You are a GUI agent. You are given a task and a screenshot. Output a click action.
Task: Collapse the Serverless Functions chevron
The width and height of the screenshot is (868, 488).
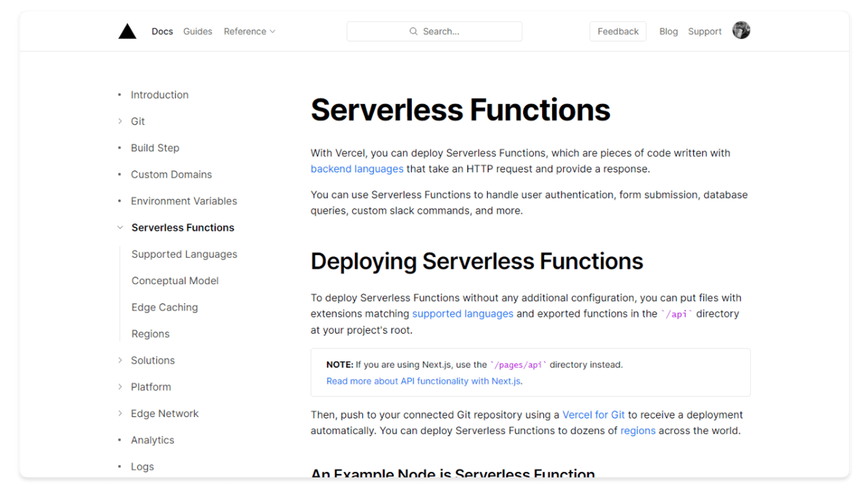(120, 227)
